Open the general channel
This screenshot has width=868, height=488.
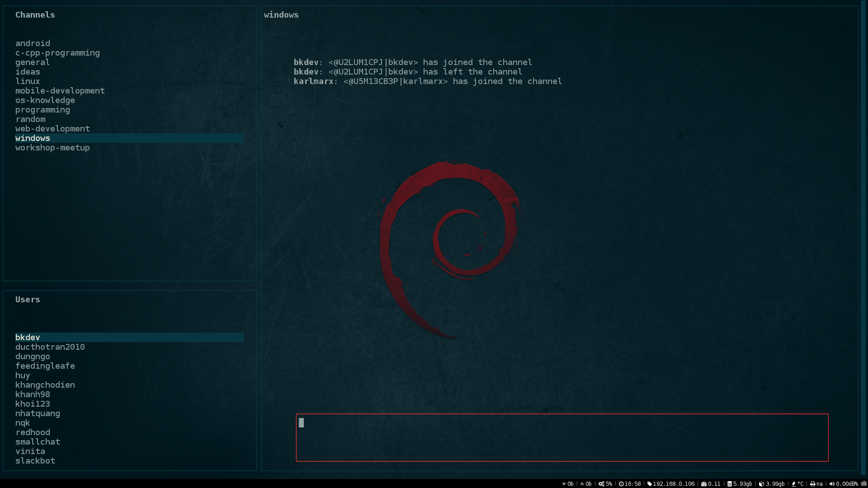click(33, 62)
